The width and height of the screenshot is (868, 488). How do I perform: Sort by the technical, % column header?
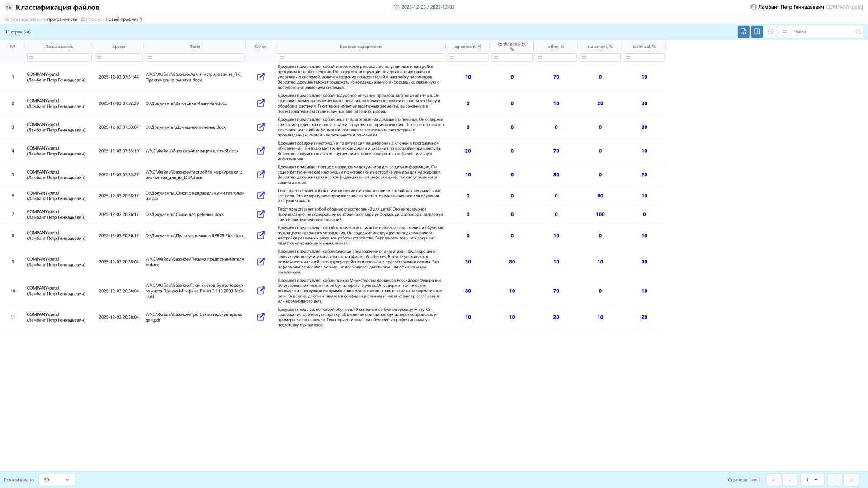[x=644, y=47]
